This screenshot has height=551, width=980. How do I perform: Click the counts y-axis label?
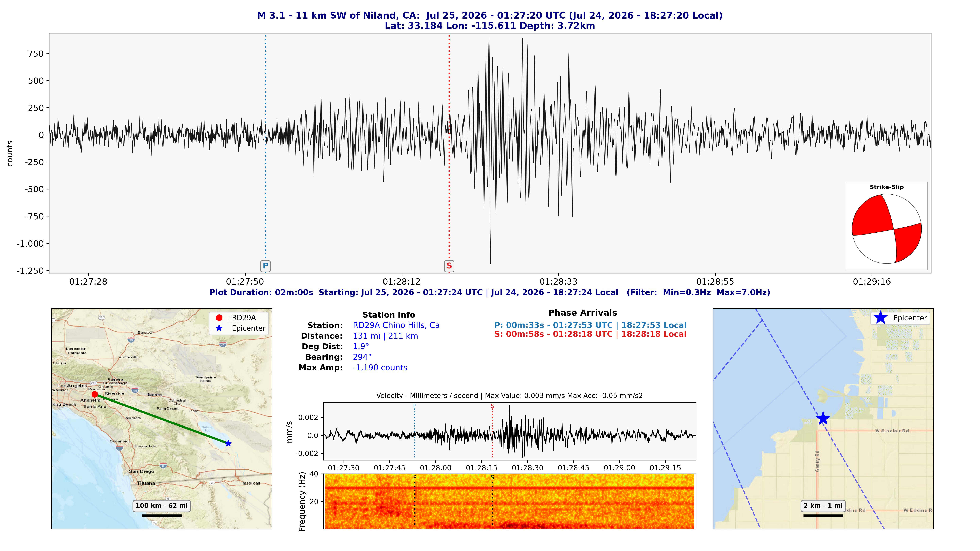pos(10,154)
